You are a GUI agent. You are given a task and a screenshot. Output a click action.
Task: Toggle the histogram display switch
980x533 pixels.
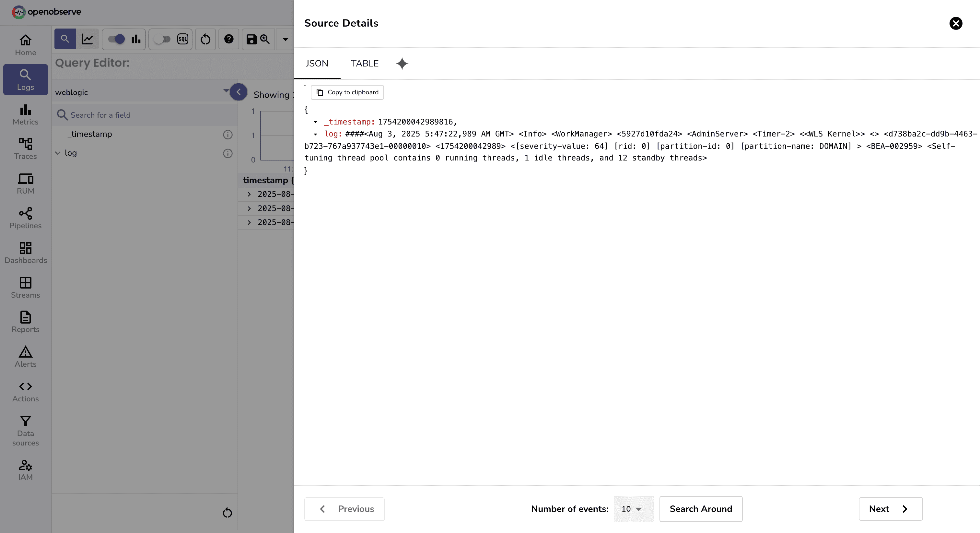click(x=116, y=39)
